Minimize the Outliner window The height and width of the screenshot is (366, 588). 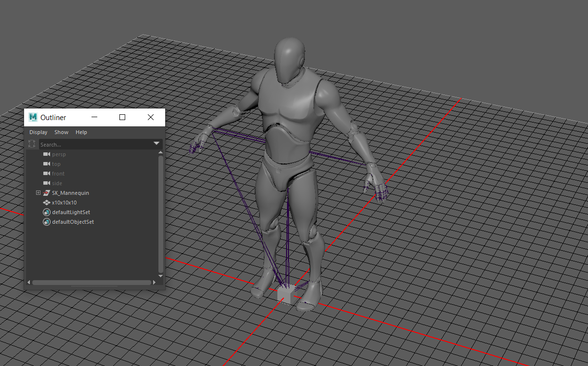click(x=94, y=117)
